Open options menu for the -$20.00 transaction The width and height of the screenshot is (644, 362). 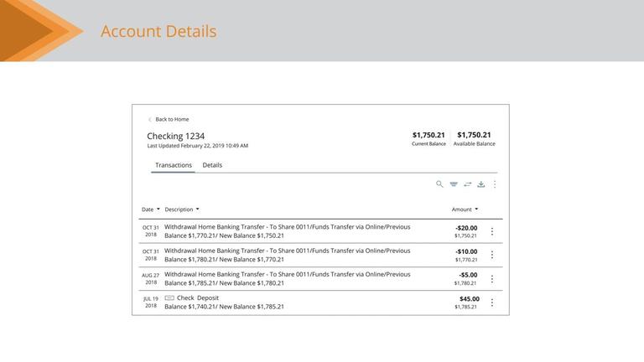point(492,231)
